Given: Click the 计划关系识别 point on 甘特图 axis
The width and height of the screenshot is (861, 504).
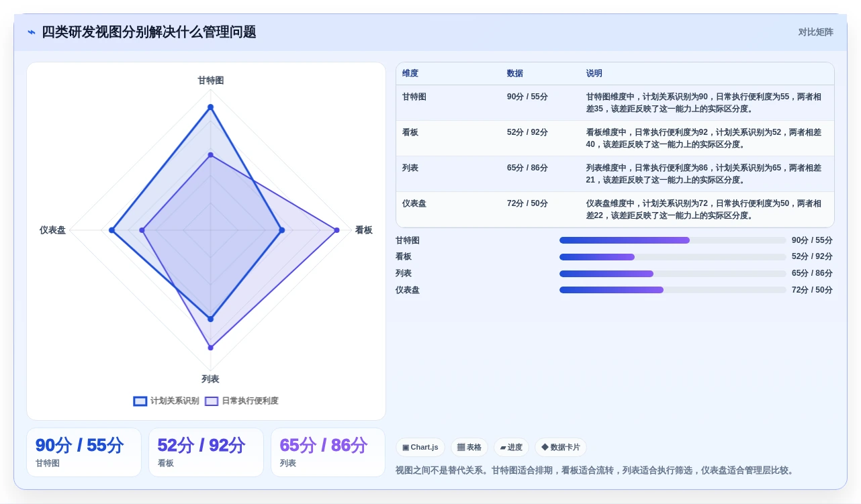Looking at the screenshot, I should tap(210, 107).
